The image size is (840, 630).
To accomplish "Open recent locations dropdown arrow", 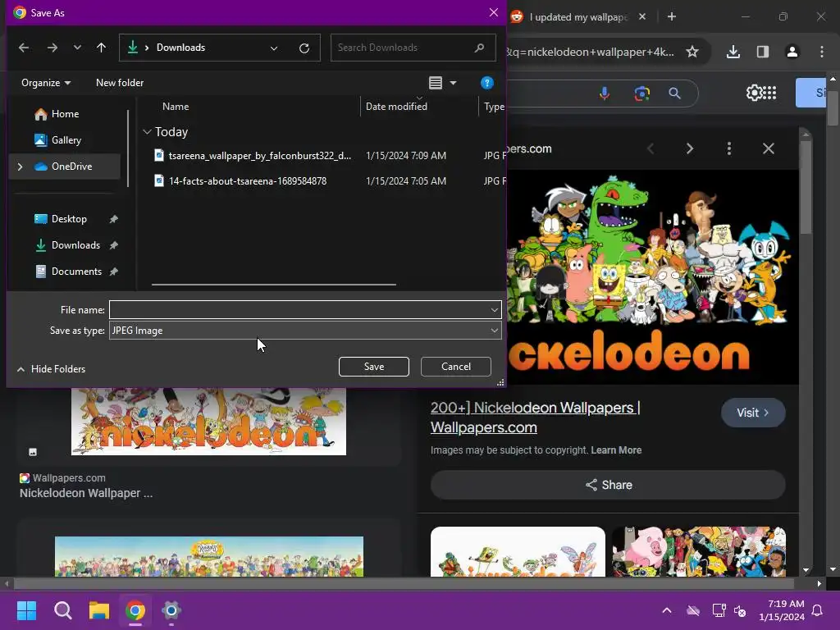I will click(77, 48).
